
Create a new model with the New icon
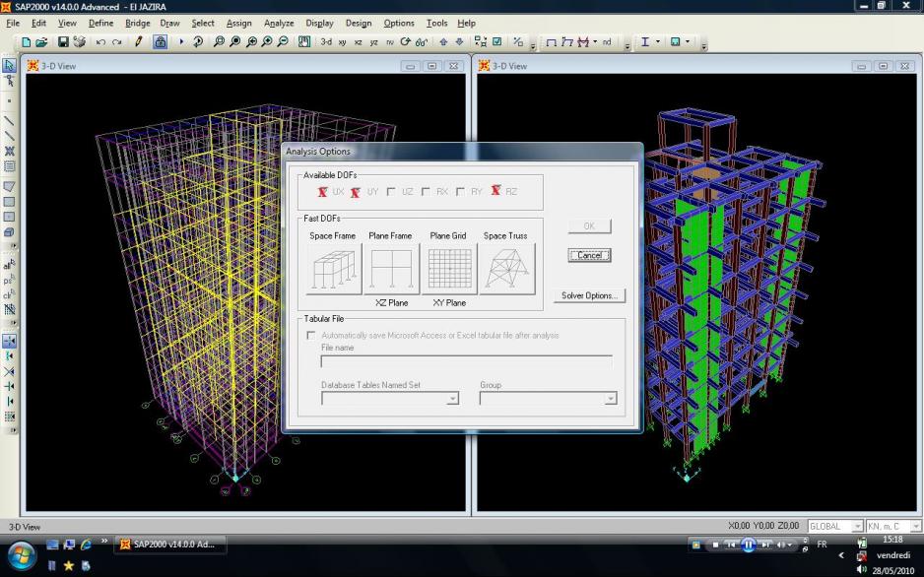click(x=26, y=41)
